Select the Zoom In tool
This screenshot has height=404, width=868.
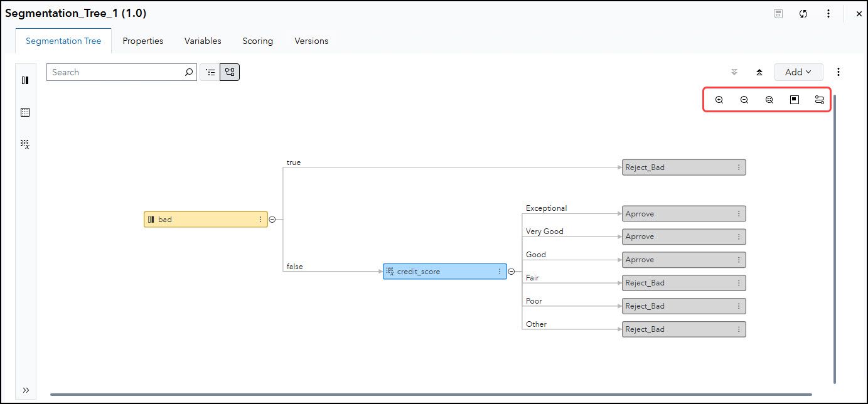click(x=719, y=99)
